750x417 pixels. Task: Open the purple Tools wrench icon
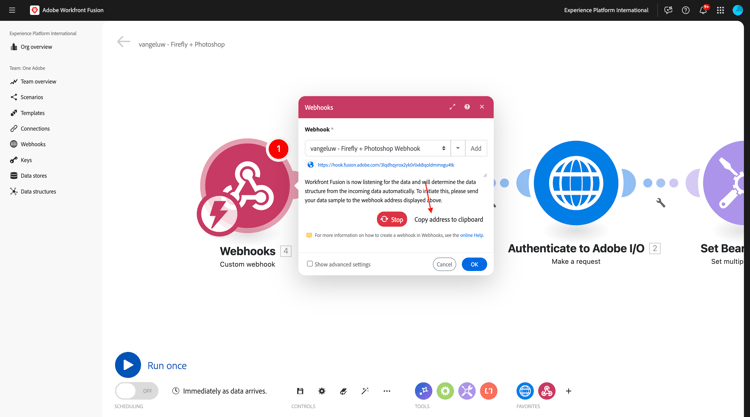(x=467, y=391)
